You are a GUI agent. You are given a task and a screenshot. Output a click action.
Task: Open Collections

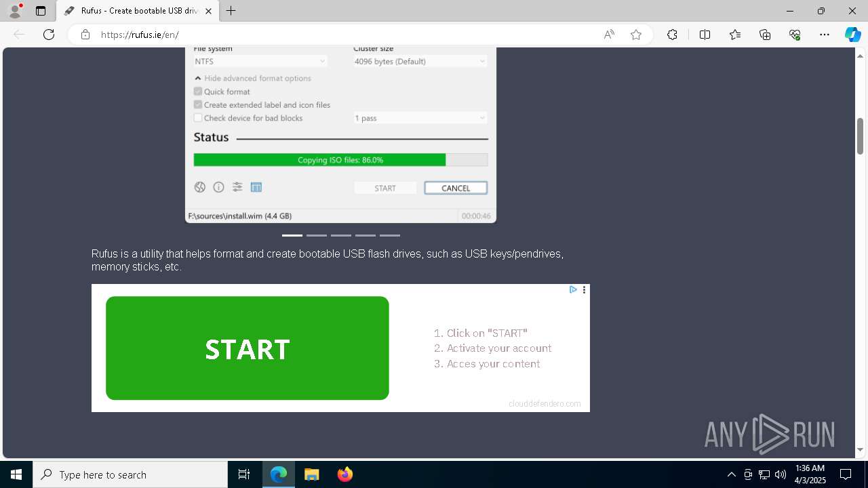coord(765,35)
